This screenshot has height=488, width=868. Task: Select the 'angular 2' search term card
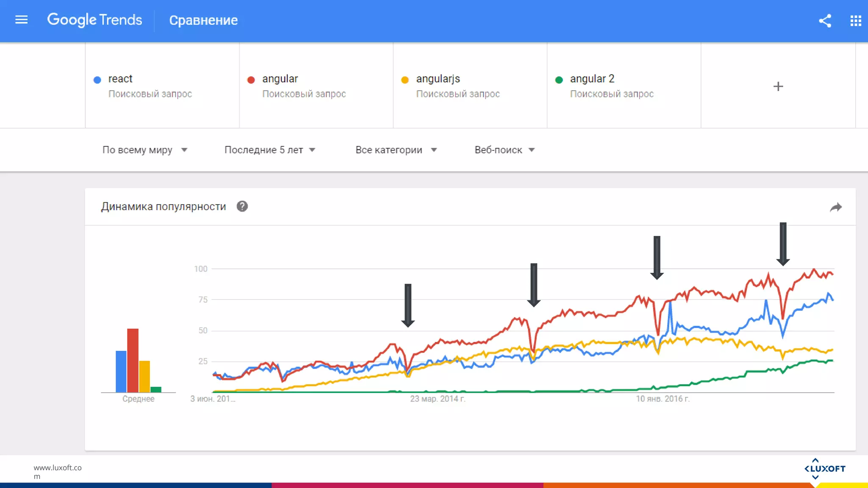coord(624,86)
